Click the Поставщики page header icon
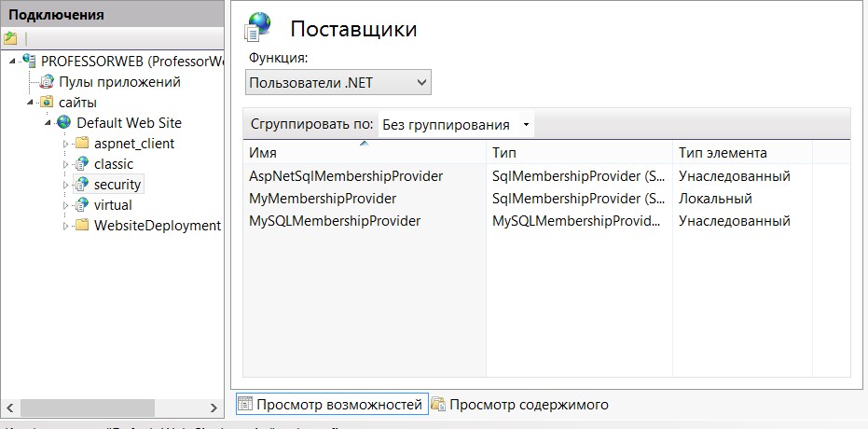Viewport: 868px width, 429px height. coord(258,26)
